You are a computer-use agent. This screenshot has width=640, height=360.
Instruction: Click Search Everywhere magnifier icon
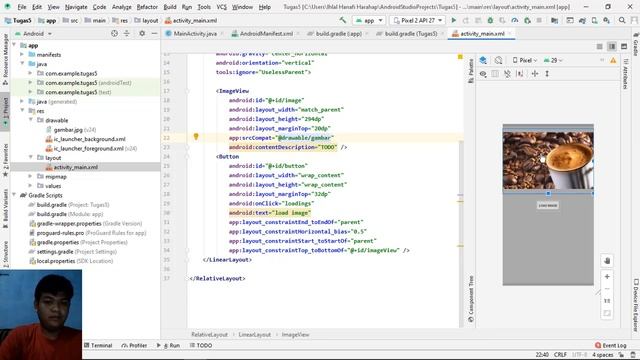622,20
